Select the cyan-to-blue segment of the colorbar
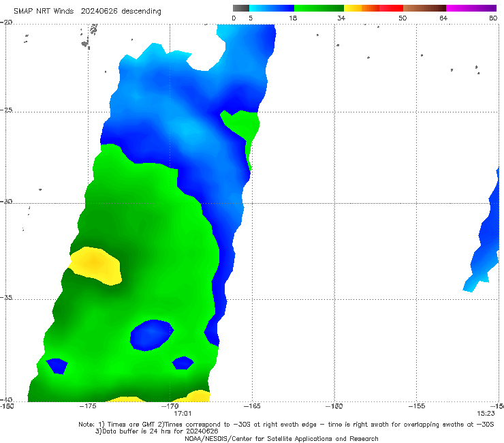504x443 pixels. coord(272,8)
